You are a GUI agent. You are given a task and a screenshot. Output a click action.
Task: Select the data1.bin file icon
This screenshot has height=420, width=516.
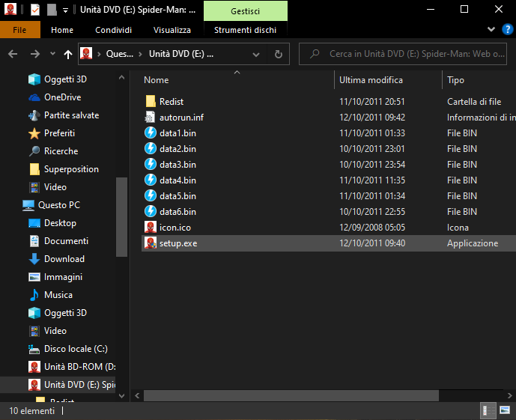click(x=151, y=133)
